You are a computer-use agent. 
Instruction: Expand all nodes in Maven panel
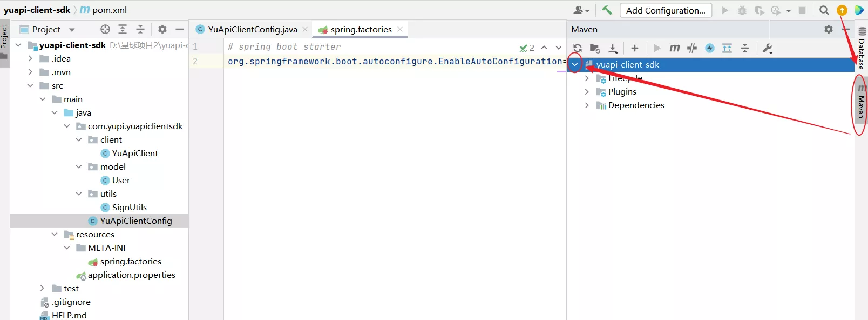point(727,48)
